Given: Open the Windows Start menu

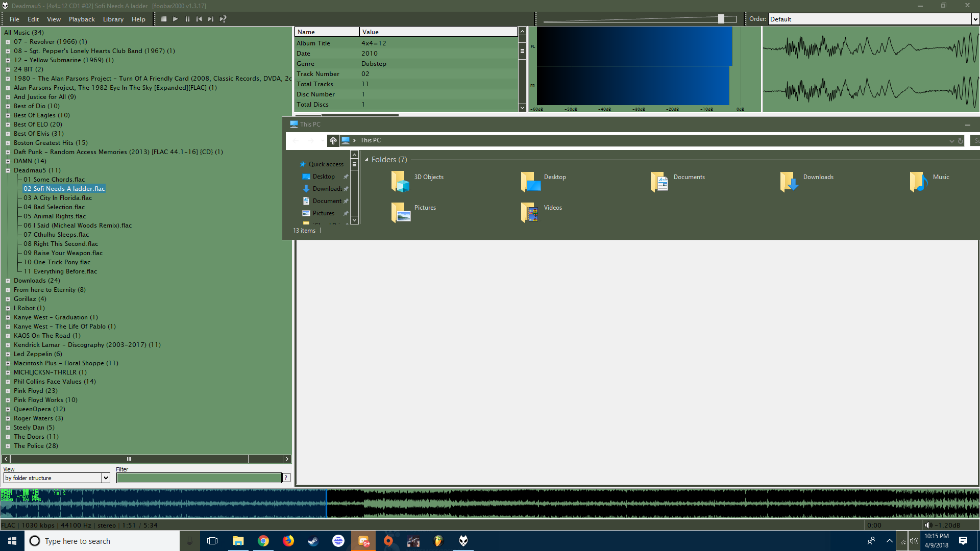Looking at the screenshot, I should tap(12, 541).
